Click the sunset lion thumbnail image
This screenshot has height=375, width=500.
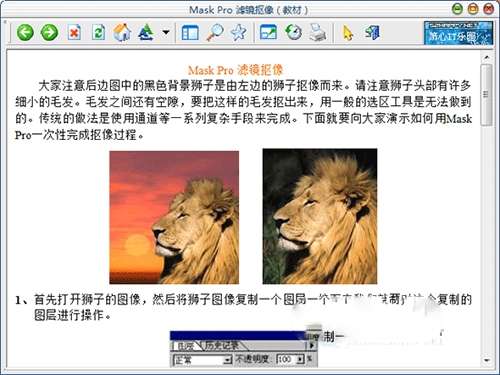(174, 217)
